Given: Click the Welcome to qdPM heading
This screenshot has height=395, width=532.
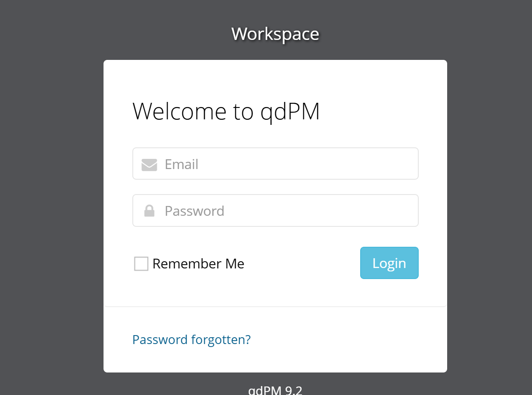Looking at the screenshot, I should [x=226, y=111].
